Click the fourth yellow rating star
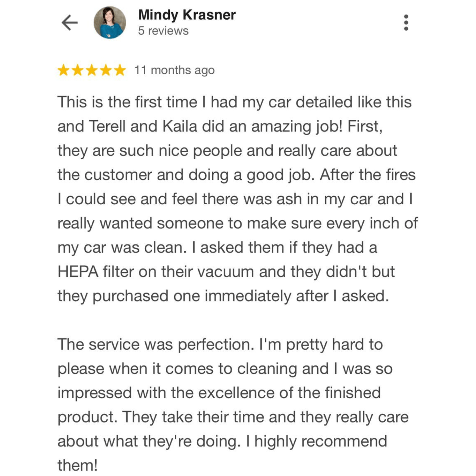Screen dimensions: 476x476 (106, 70)
